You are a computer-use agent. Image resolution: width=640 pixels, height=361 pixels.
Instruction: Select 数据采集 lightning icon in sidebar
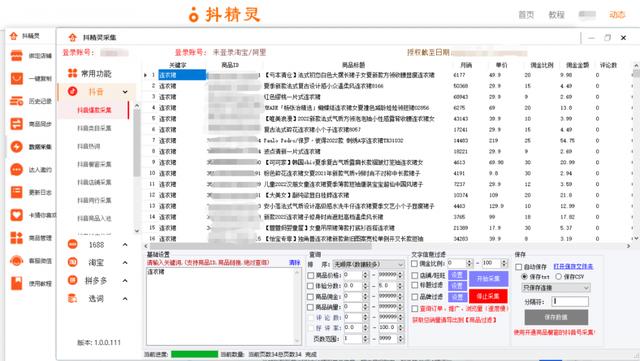click(x=16, y=147)
